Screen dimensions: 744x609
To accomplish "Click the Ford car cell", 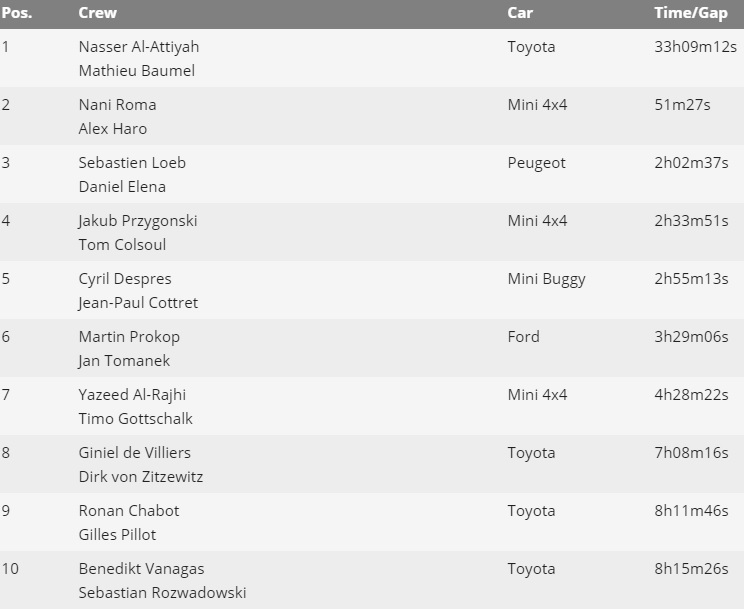I will pyautogui.click(x=523, y=337).
